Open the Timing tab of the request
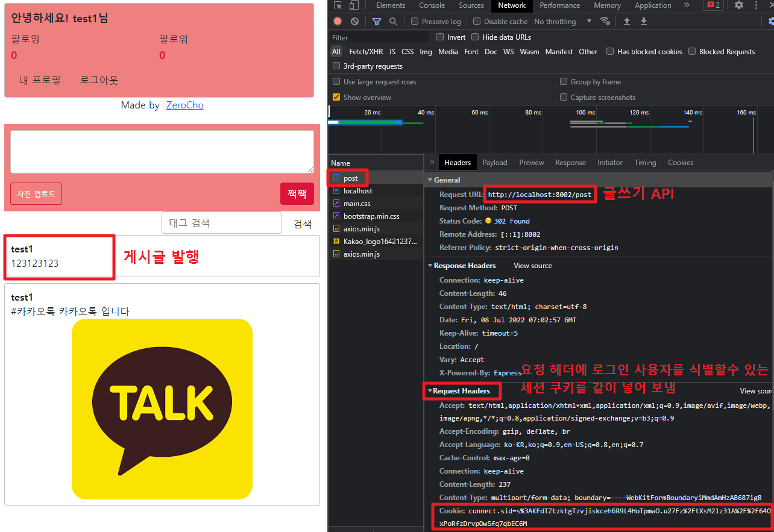The height and width of the screenshot is (532, 774). [645, 162]
